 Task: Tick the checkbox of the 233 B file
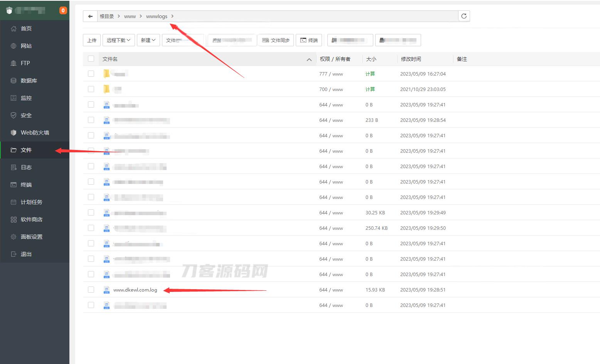click(91, 120)
